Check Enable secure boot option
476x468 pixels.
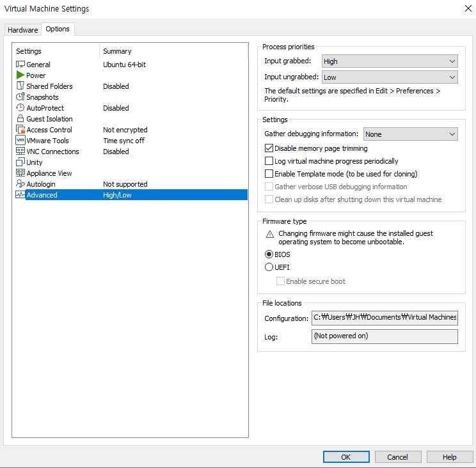coord(280,281)
